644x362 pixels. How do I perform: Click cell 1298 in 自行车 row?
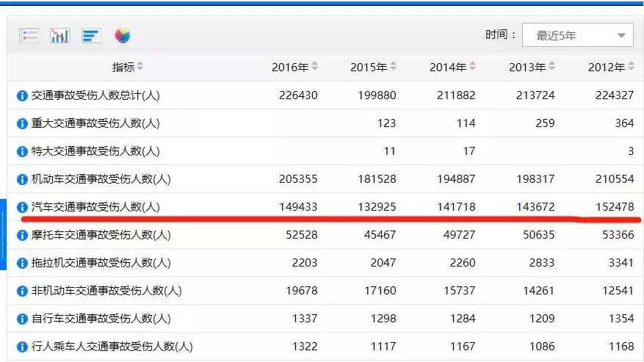(x=383, y=319)
